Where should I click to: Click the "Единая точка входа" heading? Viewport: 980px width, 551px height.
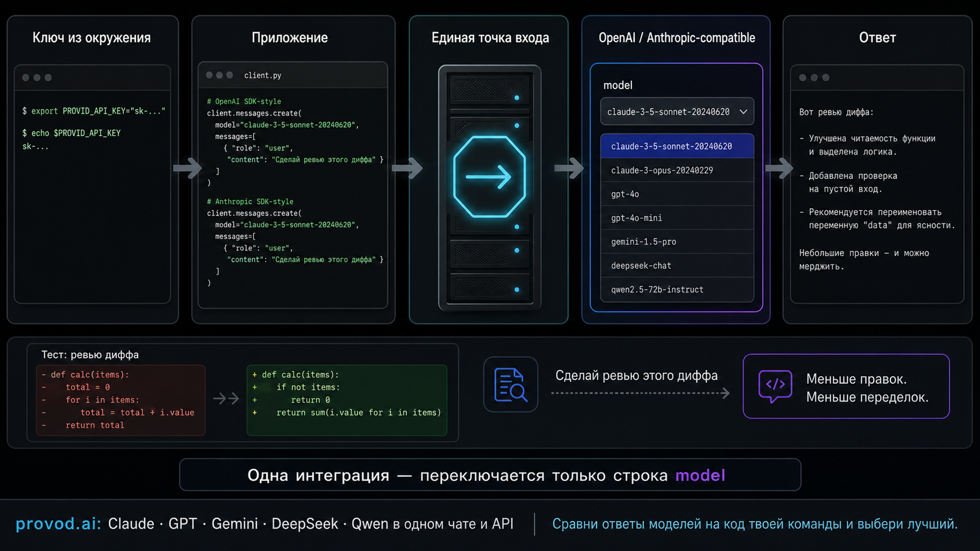point(490,37)
